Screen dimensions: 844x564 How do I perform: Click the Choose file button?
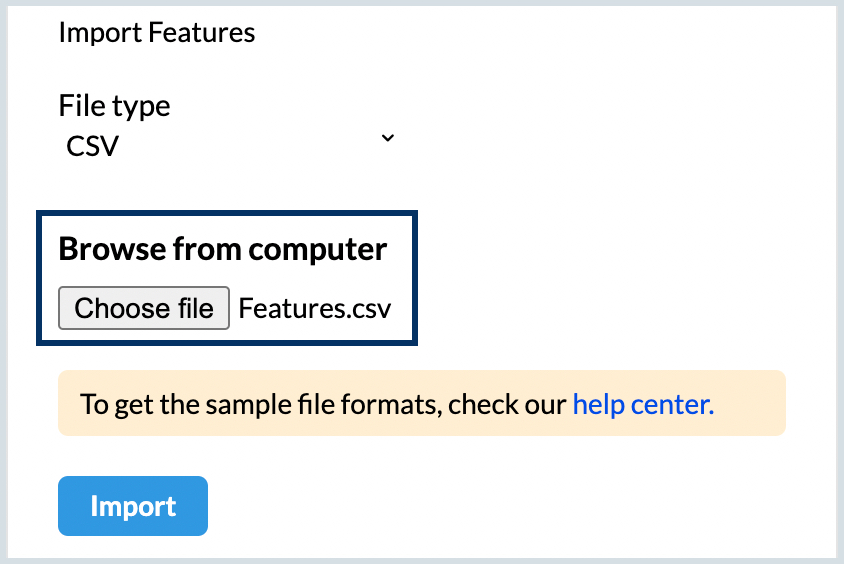coord(144,308)
